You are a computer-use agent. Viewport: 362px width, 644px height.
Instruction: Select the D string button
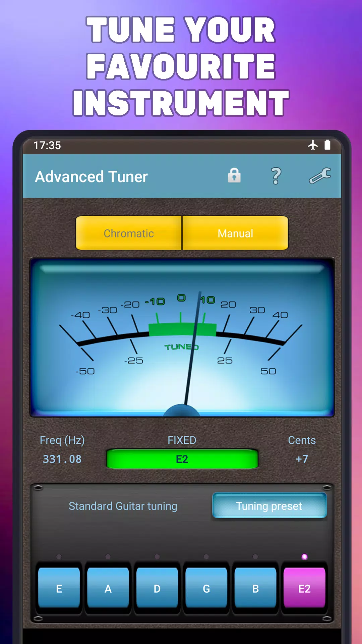click(x=157, y=588)
